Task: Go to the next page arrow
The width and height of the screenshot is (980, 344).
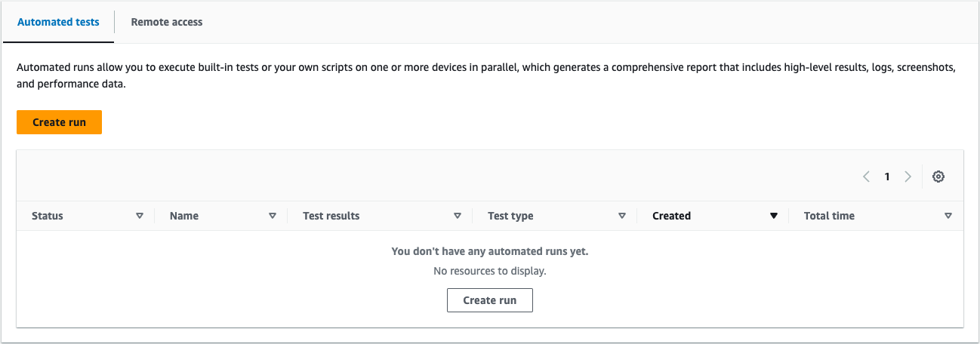Action: (x=908, y=177)
